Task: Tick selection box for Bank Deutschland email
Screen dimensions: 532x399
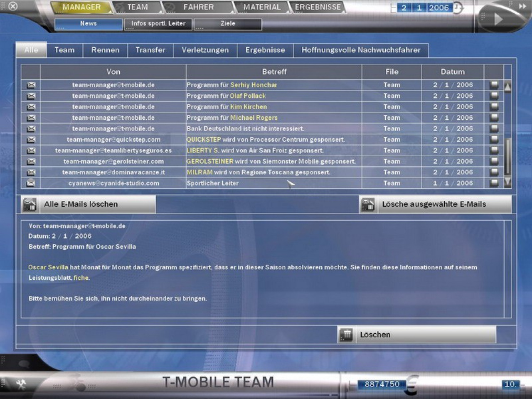Action: pyautogui.click(x=494, y=129)
